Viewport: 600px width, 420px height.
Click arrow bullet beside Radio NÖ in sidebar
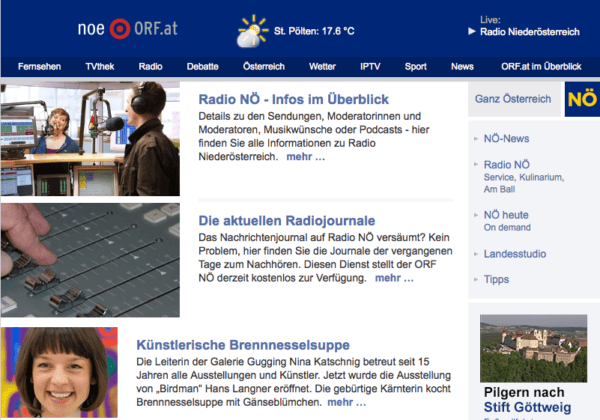[476, 164]
